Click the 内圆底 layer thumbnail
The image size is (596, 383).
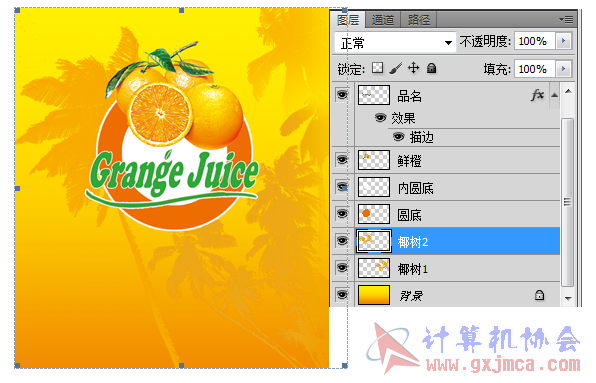(374, 187)
